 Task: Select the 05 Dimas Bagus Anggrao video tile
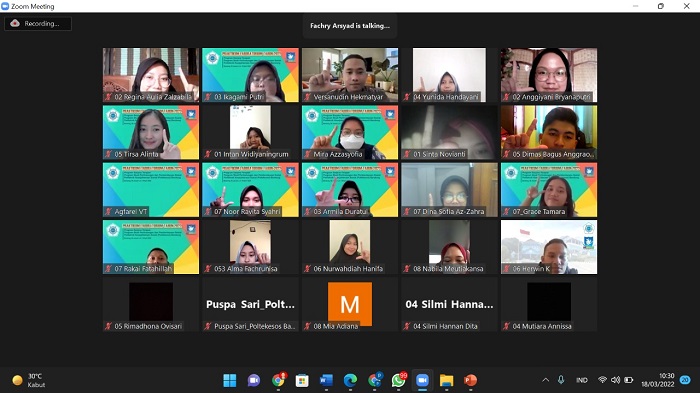tap(549, 132)
